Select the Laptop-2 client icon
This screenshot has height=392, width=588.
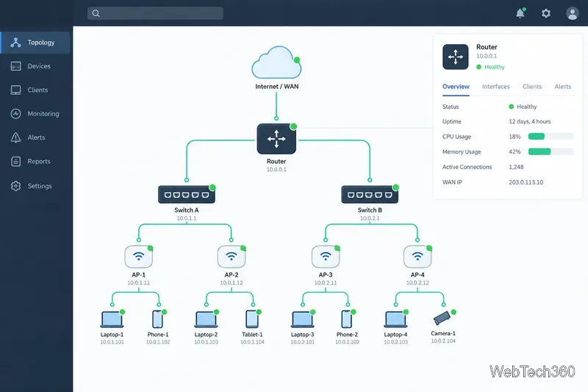click(206, 319)
